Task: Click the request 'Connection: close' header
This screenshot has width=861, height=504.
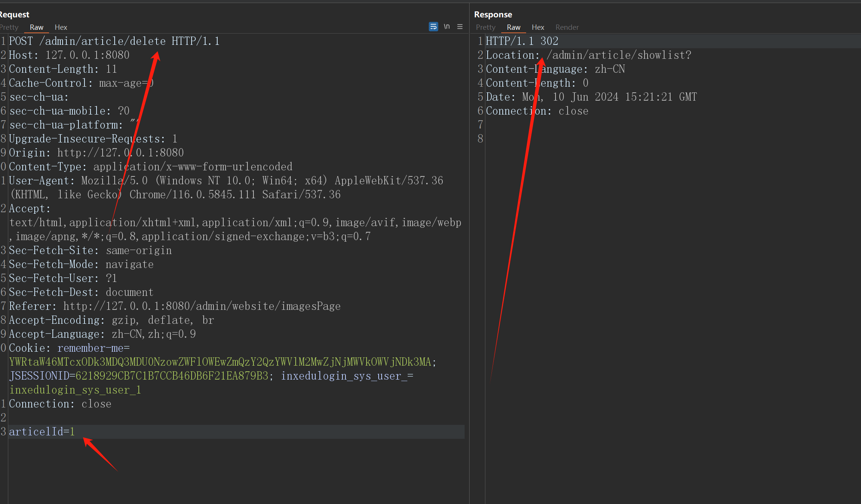Action: coord(60,404)
